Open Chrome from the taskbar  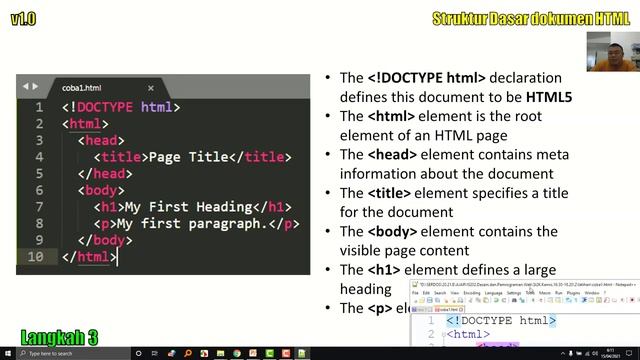click(x=237, y=353)
